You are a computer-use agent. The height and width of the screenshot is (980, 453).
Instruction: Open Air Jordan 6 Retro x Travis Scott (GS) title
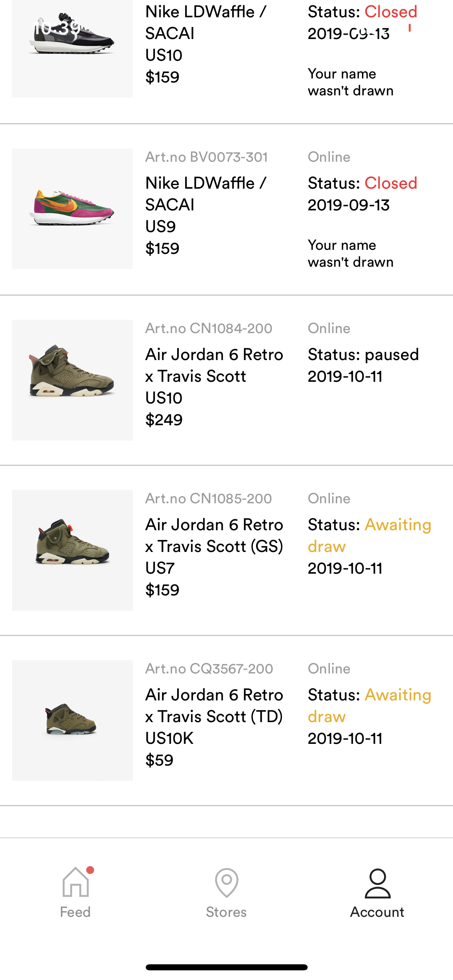click(x=214, y=535)
